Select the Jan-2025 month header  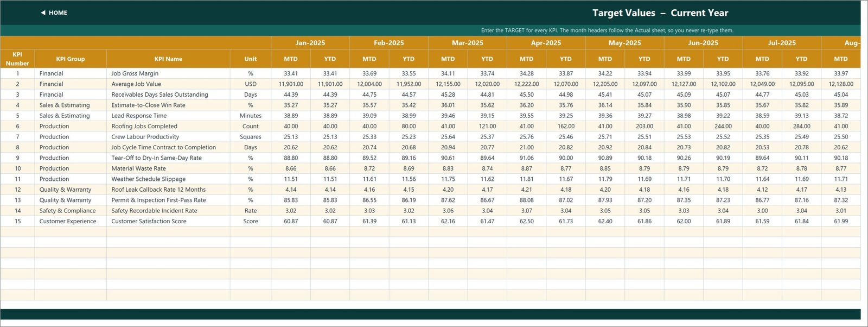point(310,43)
